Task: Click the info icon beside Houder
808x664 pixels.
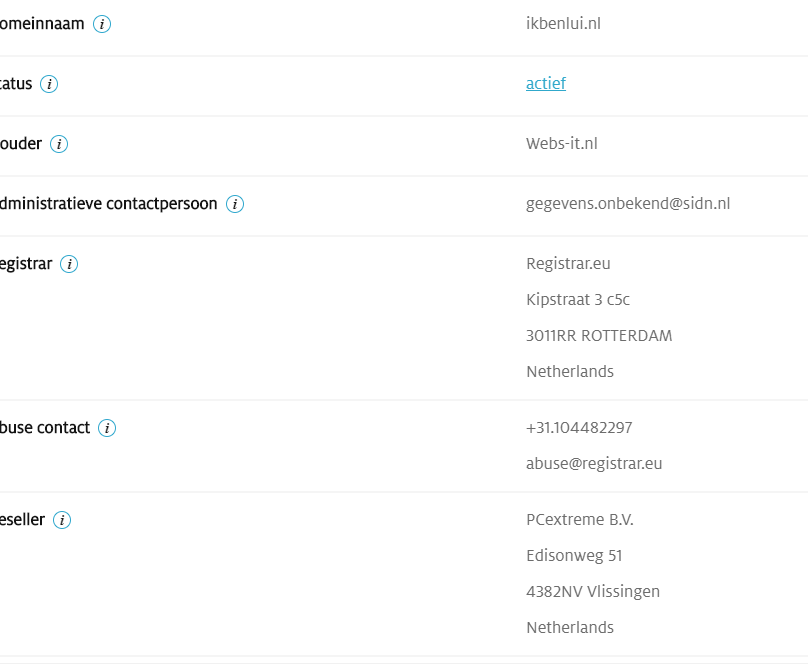Action: click(59, 144)
